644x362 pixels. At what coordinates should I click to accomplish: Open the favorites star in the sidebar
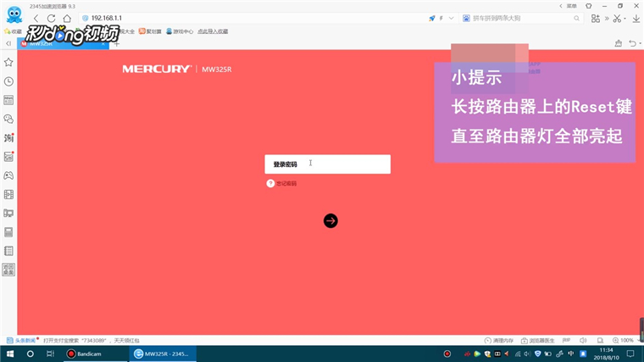pyautogui.click(x=8, y=63)
